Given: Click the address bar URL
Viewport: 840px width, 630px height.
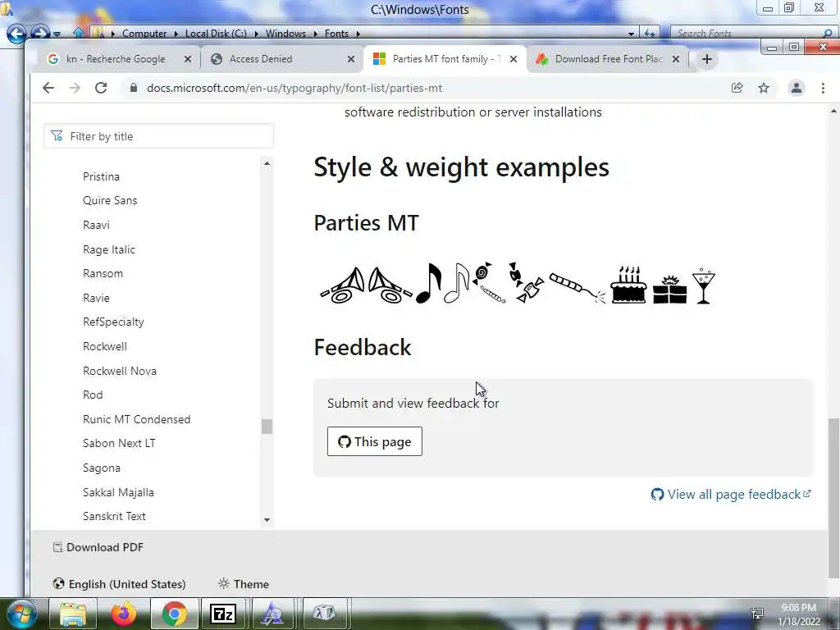Looking at the screenshot, I should [294, 88].
